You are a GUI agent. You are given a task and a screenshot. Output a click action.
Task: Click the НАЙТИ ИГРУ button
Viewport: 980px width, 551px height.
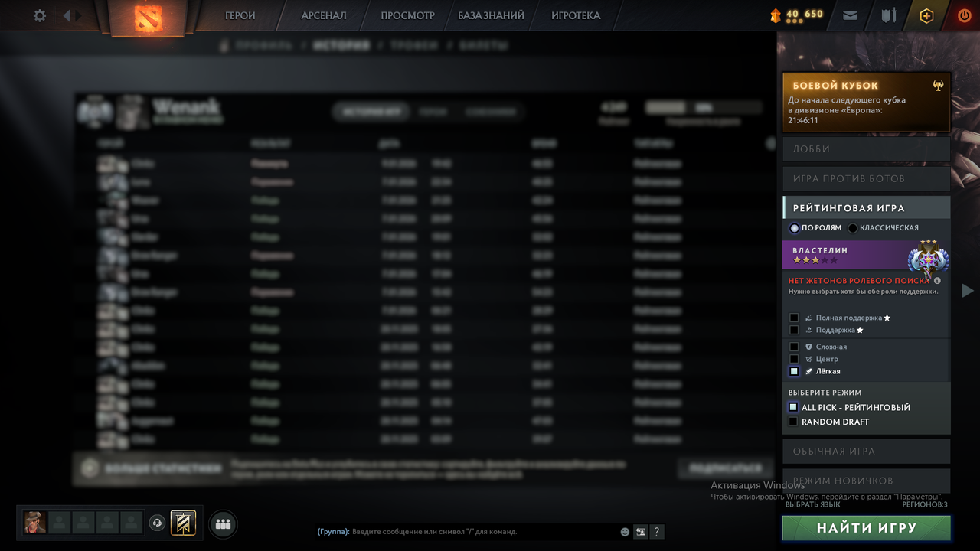coord(866,527)
